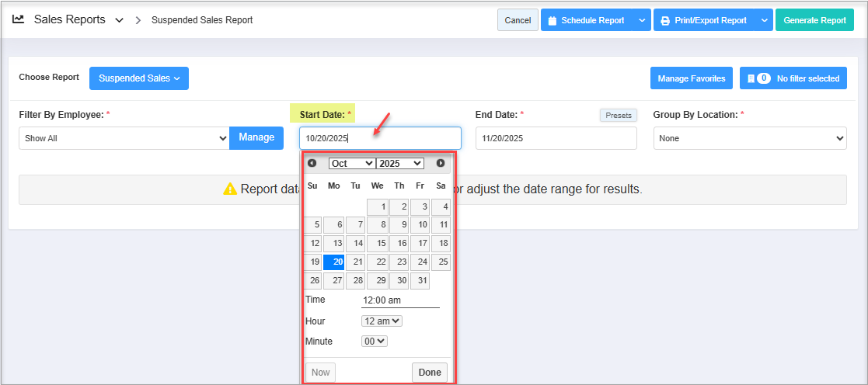The image size is (868, 385).
Task: Select October 29 in the calendar
Action: (x=378, y=280)
